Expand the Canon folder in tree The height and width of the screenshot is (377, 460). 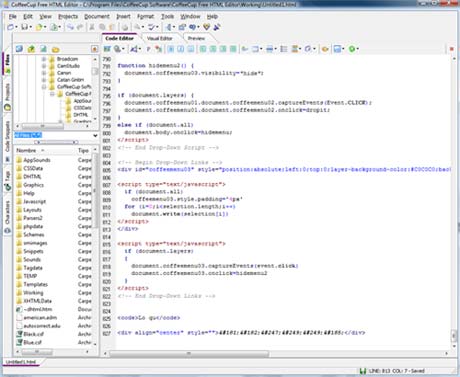pos(44,73)
